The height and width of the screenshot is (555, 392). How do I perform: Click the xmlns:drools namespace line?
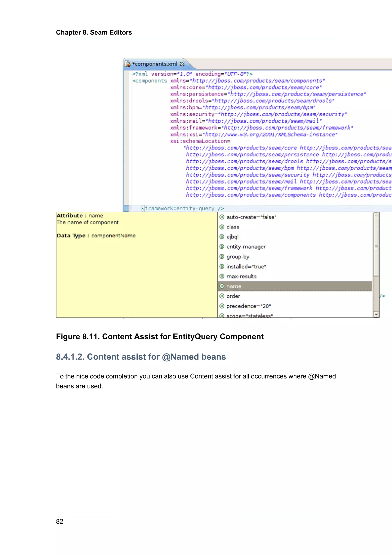(x=252, y=101)
